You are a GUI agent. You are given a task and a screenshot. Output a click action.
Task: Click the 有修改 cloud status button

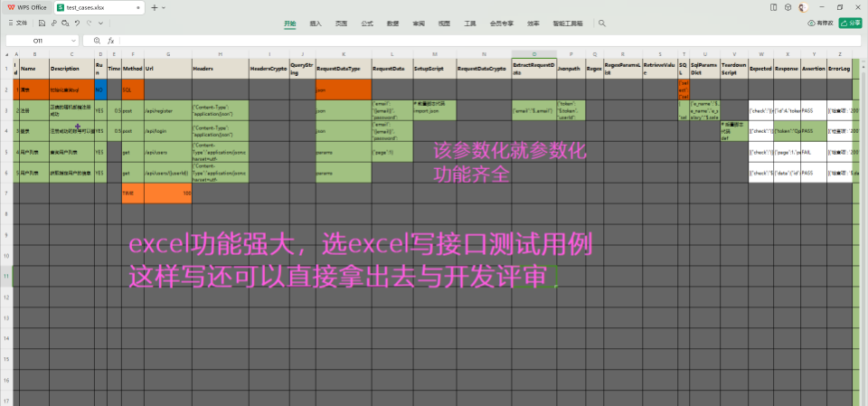point(820,24)
